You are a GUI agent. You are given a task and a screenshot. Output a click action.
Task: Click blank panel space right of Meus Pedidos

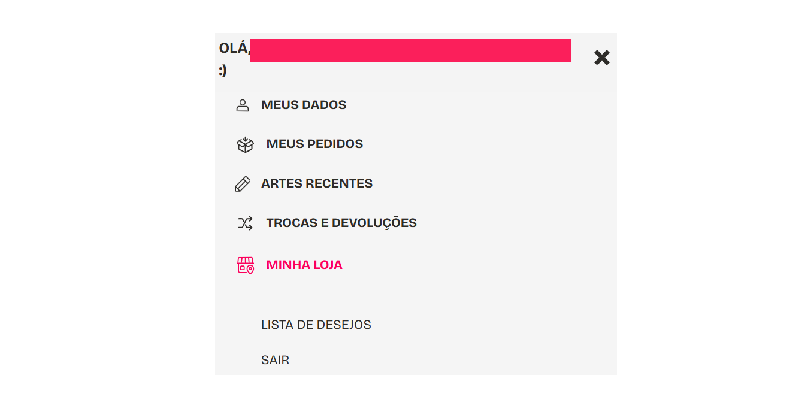[x=490, y=144]
